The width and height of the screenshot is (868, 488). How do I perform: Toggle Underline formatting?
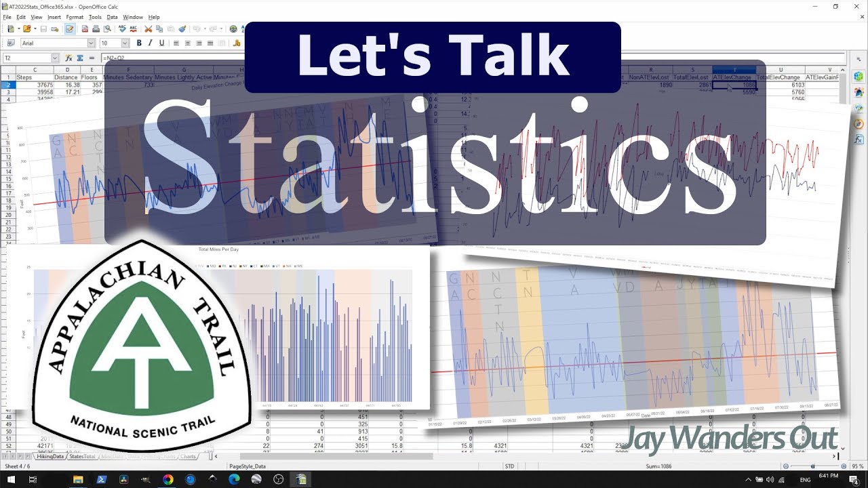pyautogui.click(x=161, y=43)
